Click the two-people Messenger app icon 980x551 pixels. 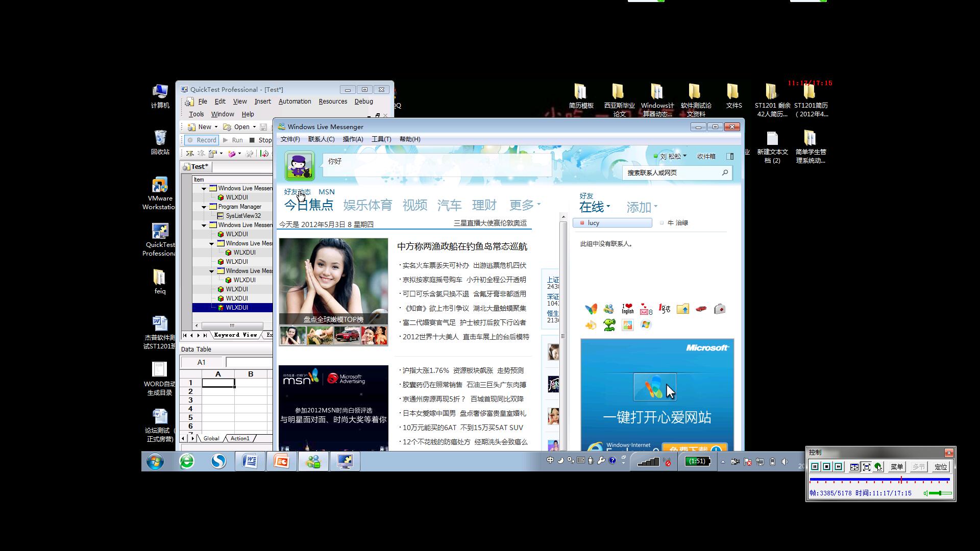[x=609, y=309]
